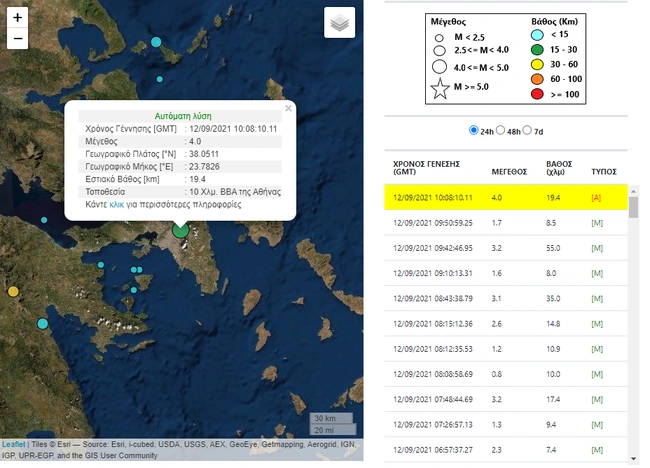Select the 24h time range radio button

(474, 131)
